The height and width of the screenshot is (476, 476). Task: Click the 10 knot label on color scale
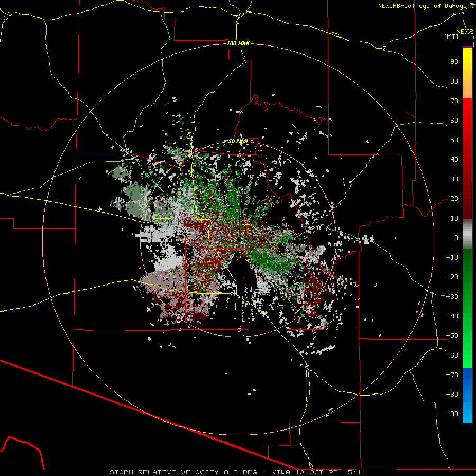click(454, 218)
